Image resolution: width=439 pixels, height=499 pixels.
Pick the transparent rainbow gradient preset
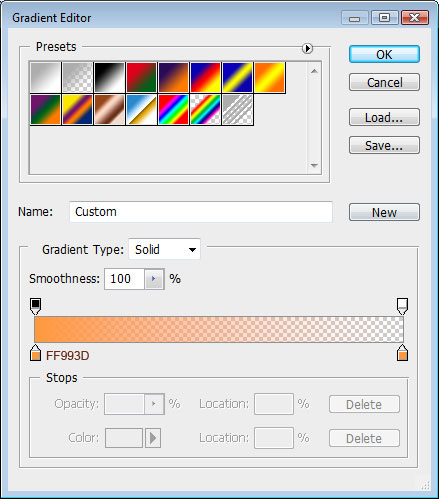click(x=205, y=109)
